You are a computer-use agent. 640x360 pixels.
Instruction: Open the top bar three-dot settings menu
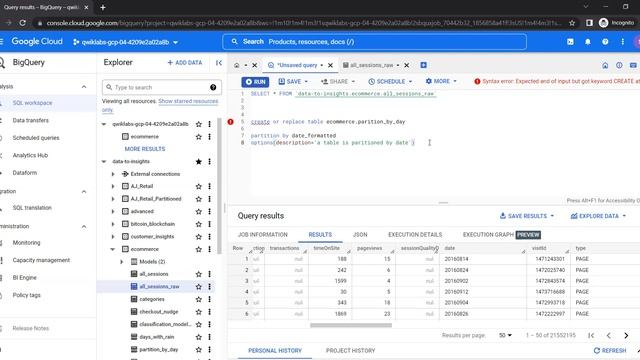622,42
